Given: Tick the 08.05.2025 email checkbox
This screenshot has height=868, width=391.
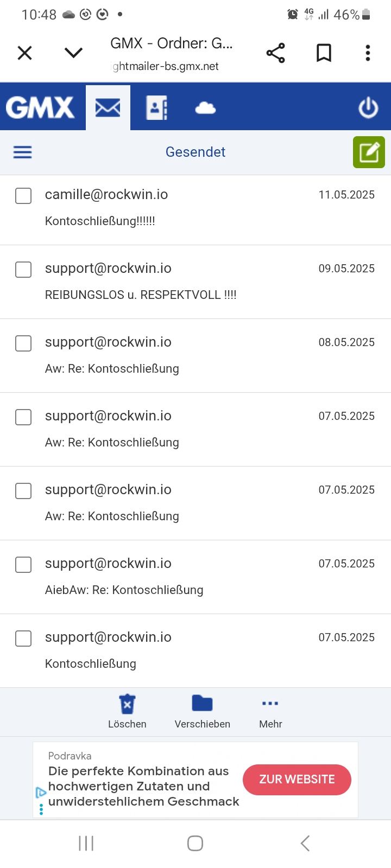Looking at the screenshot, I should point(23,343).
